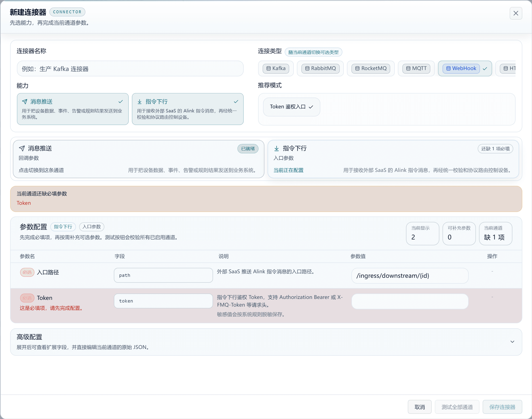Click the 入口参数 tag beside 参数配置
The image size is (532, 419).
click(x=92, y=227)
